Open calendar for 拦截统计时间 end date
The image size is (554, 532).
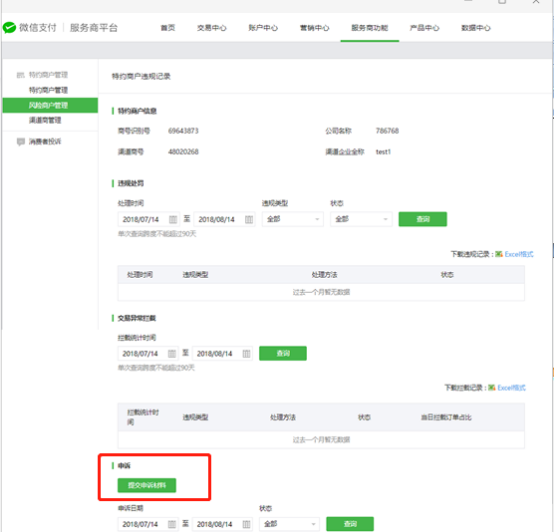246,354
